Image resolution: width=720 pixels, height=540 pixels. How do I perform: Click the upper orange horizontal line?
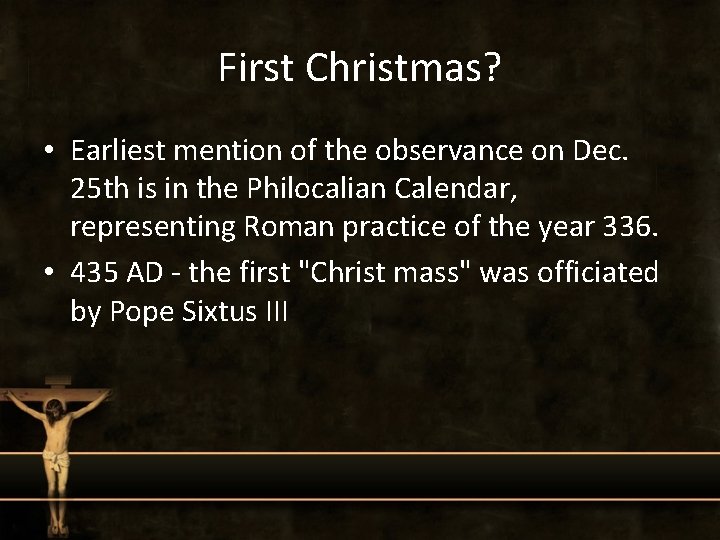360,454
